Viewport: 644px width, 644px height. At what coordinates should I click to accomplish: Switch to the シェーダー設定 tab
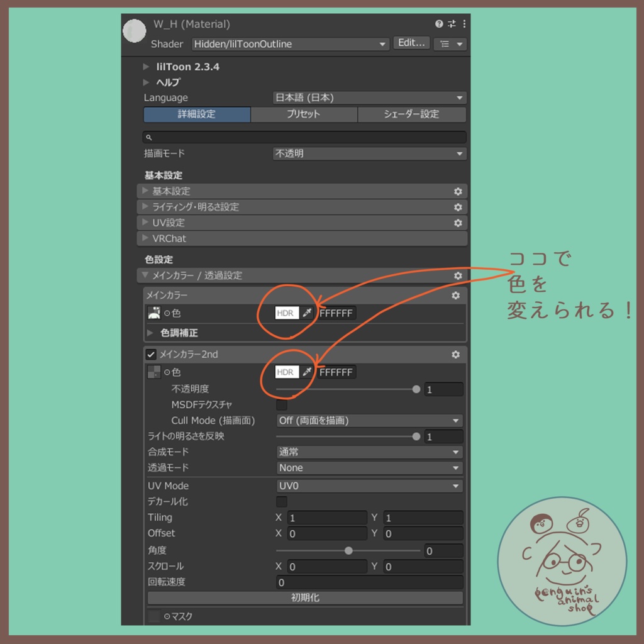tap(412, 114)
